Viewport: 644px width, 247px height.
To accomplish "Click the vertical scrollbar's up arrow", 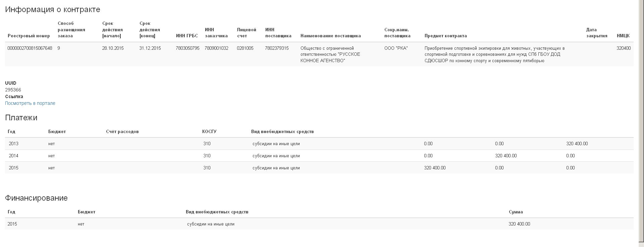I will [641, 2].
